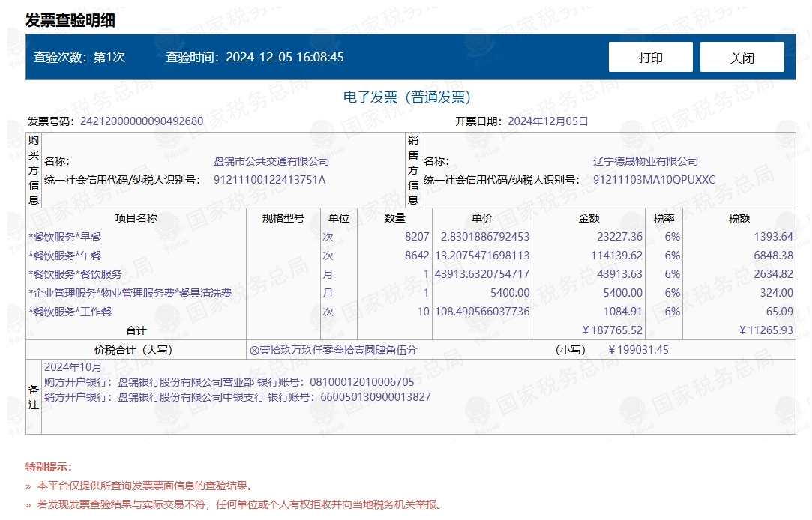The height and width of the screenshot is (520, 812).
Task: Click notice line 本平台仅提供所查询发票票面信息的查验结果
Action: pyautogui.click(x=145, y=486)
